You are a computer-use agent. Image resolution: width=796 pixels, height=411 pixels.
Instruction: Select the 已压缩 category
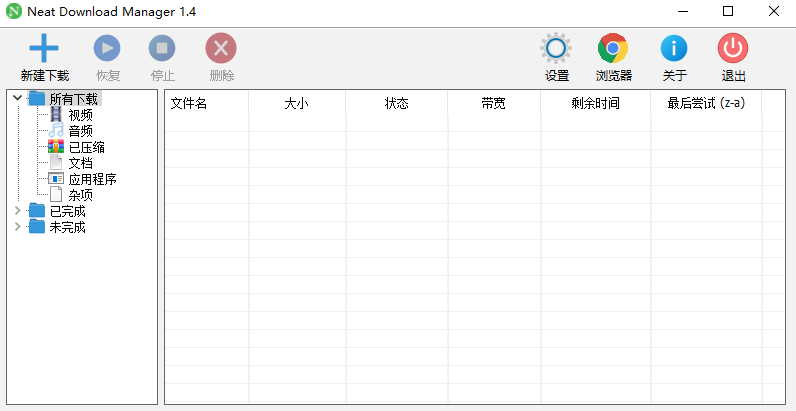pos(86,147)
